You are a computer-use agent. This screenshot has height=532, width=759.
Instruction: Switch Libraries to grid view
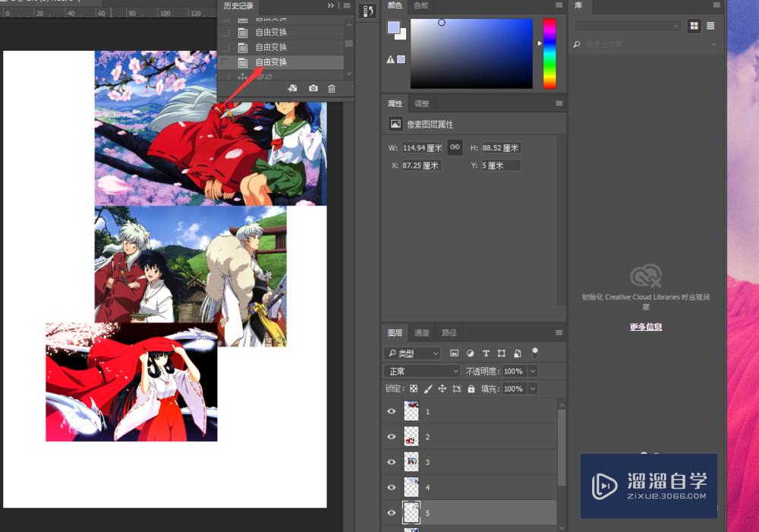(694, 26)
